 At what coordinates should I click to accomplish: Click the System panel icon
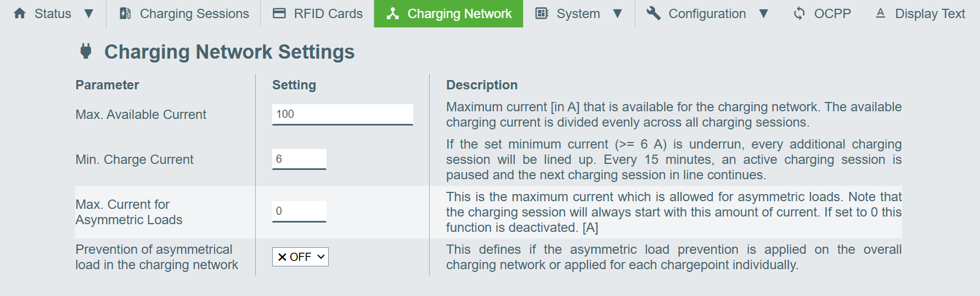click(x=542, y=13)
